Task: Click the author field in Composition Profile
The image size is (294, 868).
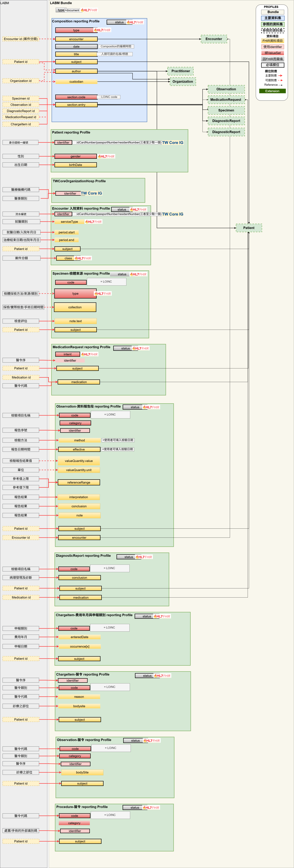Action: tap(76, 71)
